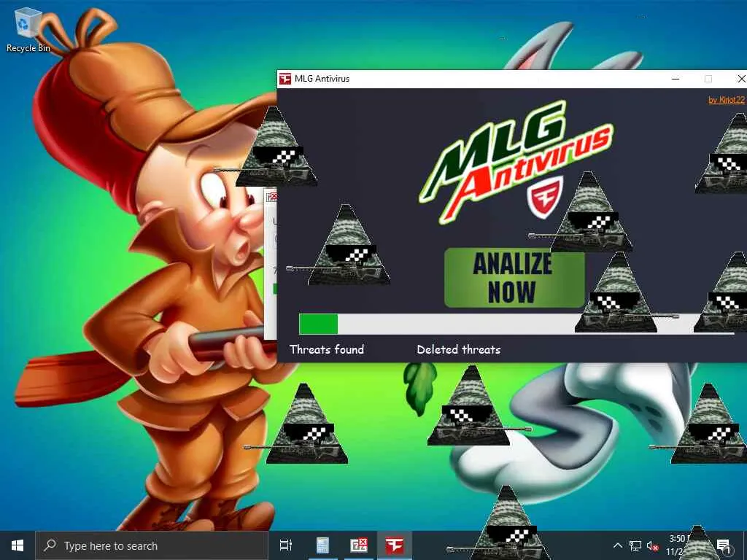This screenshot has height=560, width=747.
Task: Show hidden system tray icons
Action: click(617, 545)
